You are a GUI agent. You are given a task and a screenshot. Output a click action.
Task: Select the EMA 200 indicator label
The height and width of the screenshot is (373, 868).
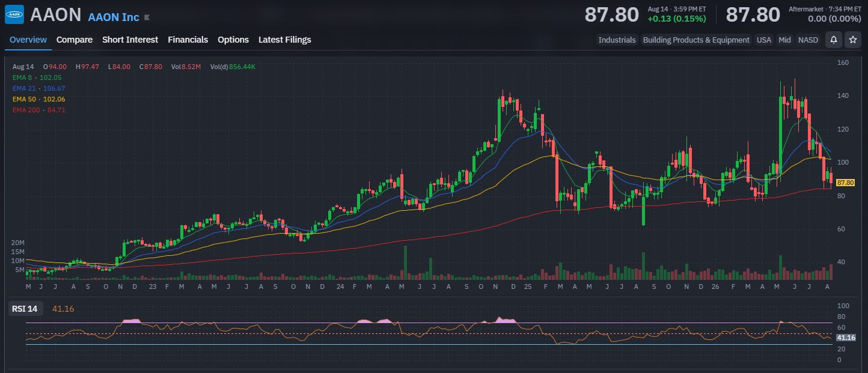tap(38, 110)
